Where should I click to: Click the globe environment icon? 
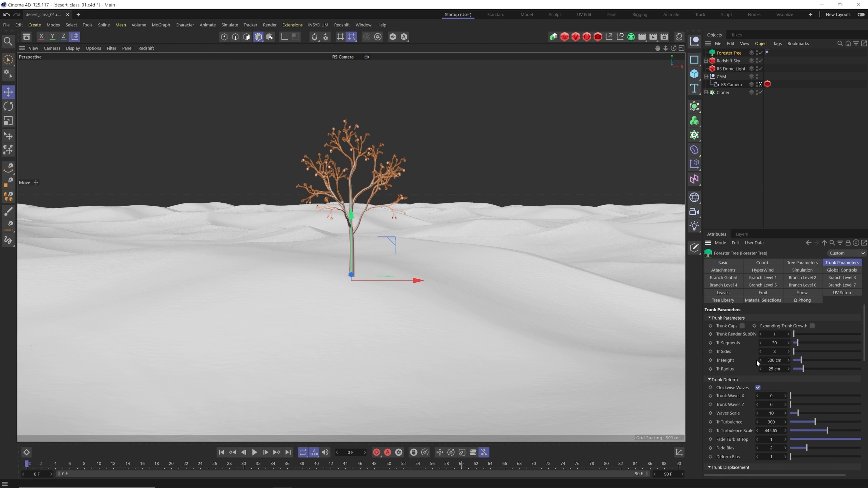point(694,197)
